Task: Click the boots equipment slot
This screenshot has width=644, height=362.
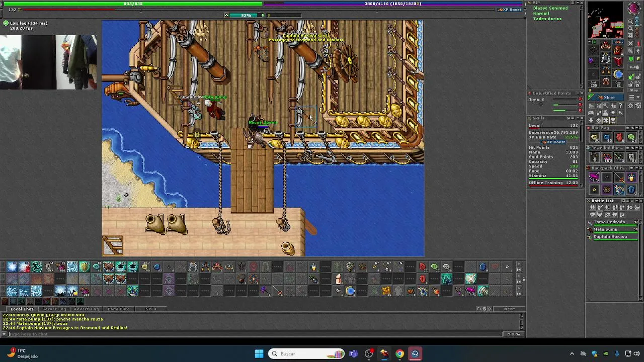Action: pos(606,80)
